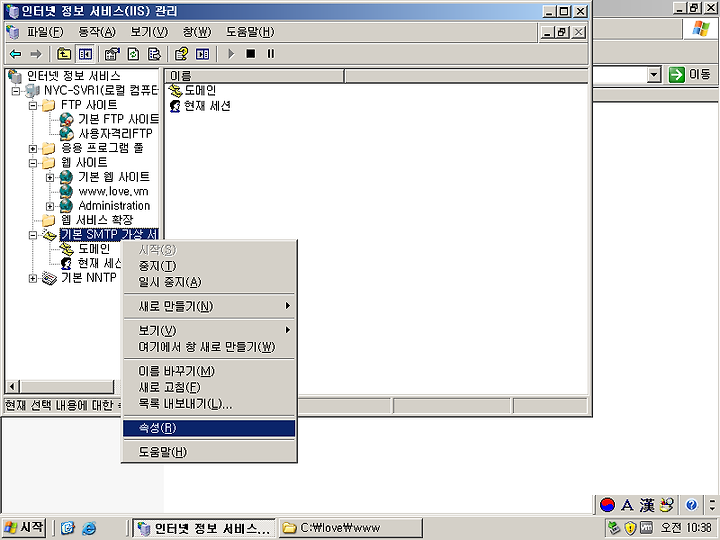
Task: Collapse the NYC-SVR1 server node
Action: pyautogui.click(x=16, y=91)
